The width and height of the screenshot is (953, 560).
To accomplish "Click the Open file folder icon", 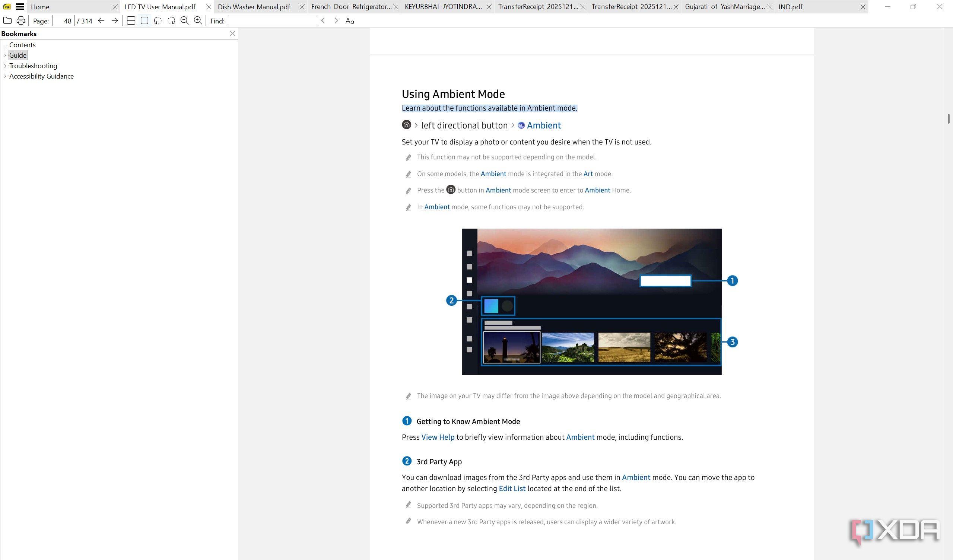I will [7, 21].
